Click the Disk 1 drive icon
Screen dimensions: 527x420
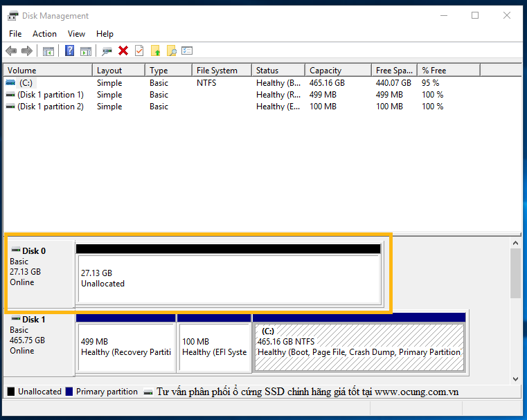pos(16,318)
